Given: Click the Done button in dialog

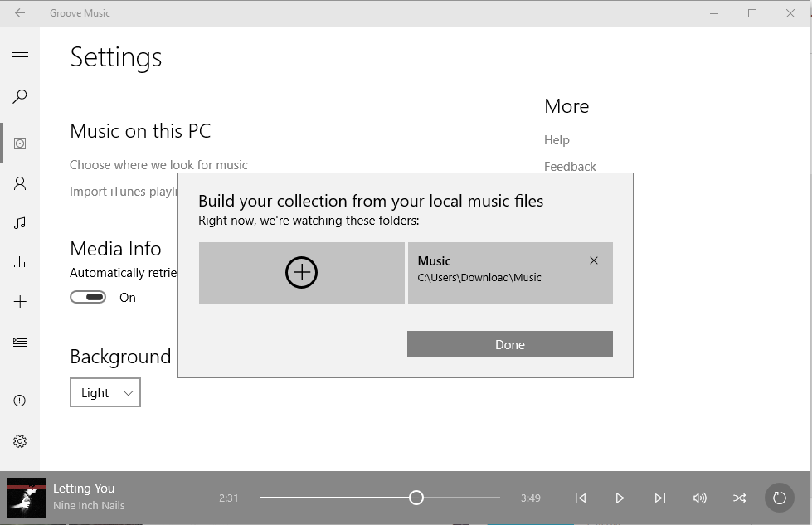Looking at the screenshot, I should point(509,344).
